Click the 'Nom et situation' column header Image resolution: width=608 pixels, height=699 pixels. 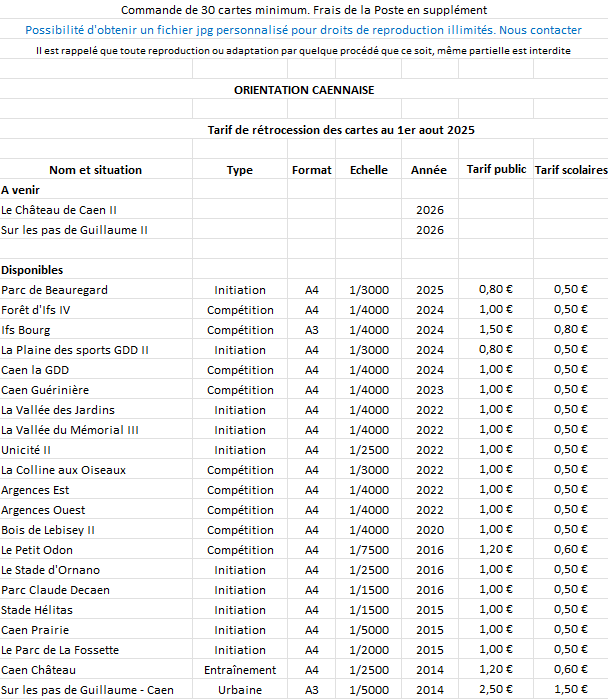point(96,170)
